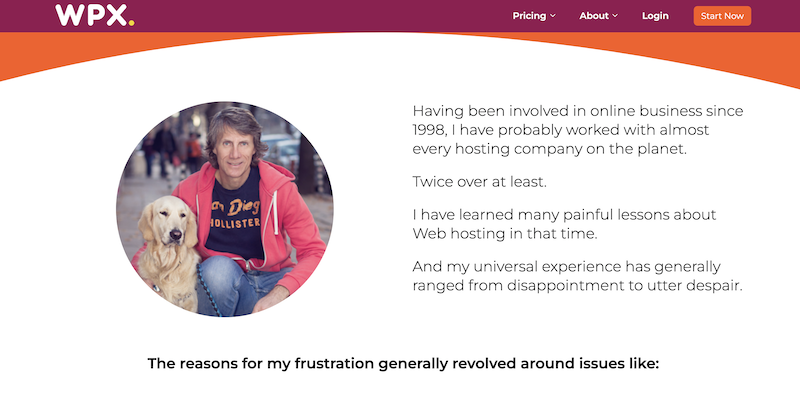Click the orange curved banner below Start Now

(722, 56)
